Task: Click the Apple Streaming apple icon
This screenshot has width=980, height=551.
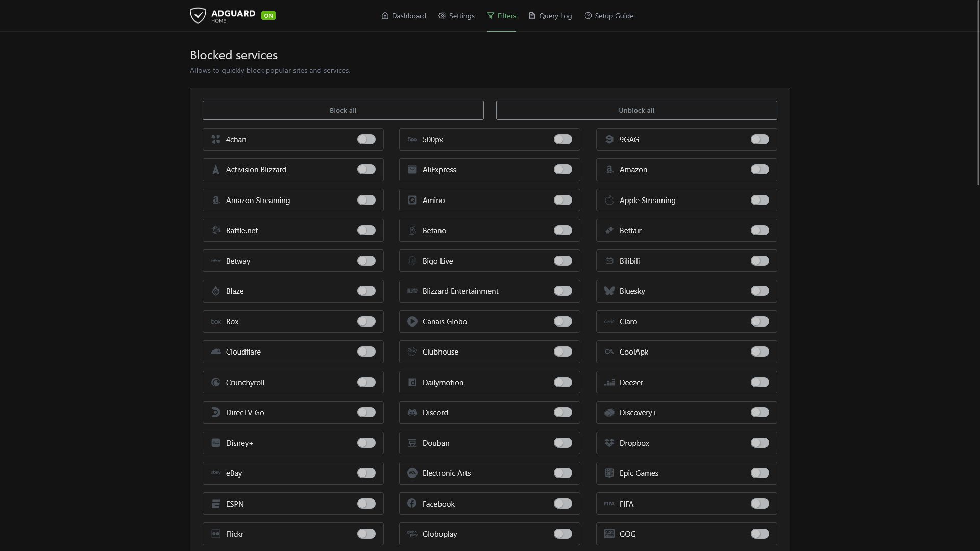Action: pyautogui.click(x=609, y=200)
